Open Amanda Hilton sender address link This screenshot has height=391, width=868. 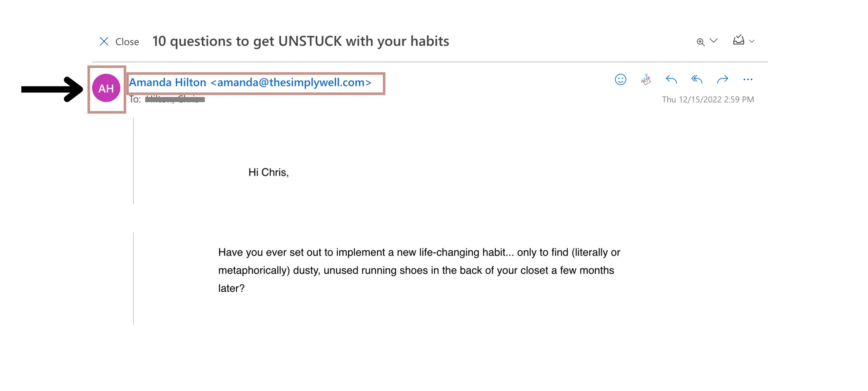pyautogui.click(x=250, y=82)
